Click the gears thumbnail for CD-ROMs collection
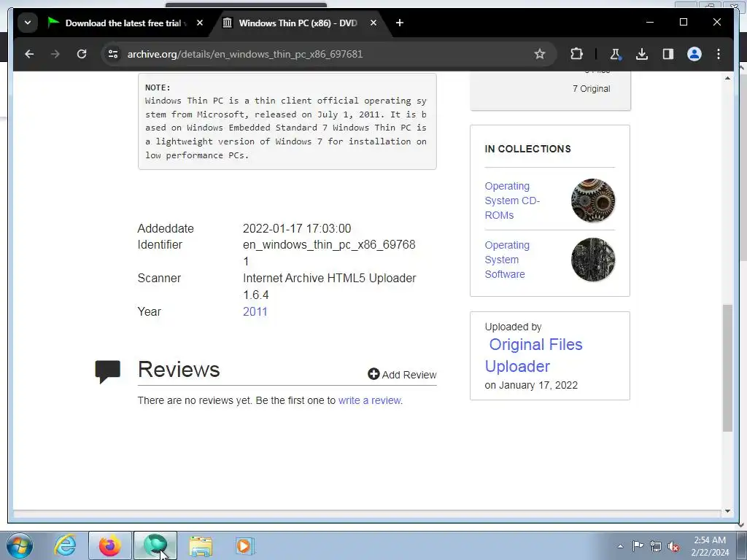 [592, 201]
